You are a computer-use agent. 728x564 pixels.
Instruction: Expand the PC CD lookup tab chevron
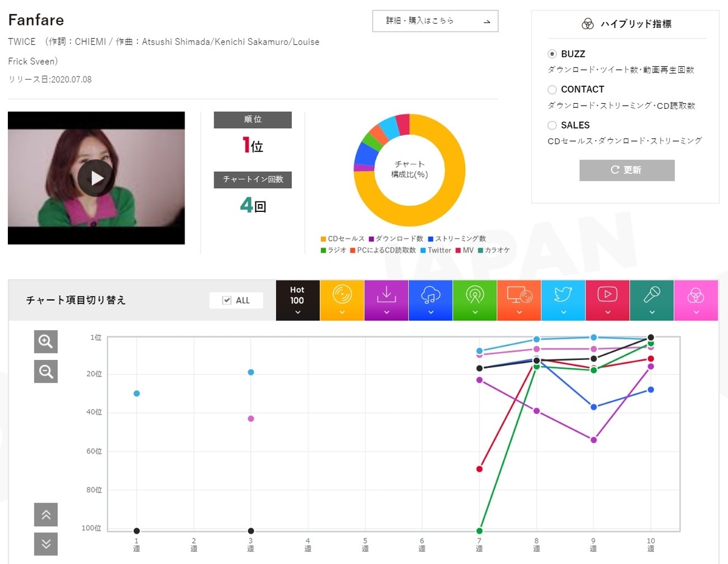tap(519, 313)
